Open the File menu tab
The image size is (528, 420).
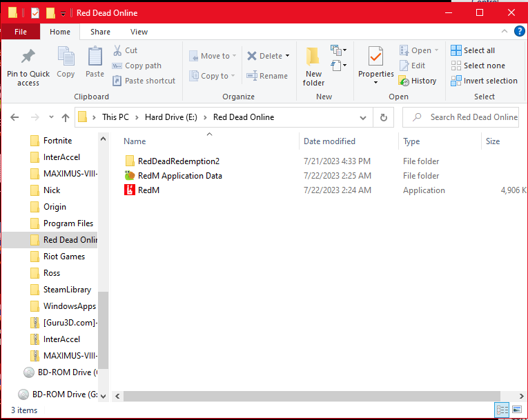click(21, 32)
